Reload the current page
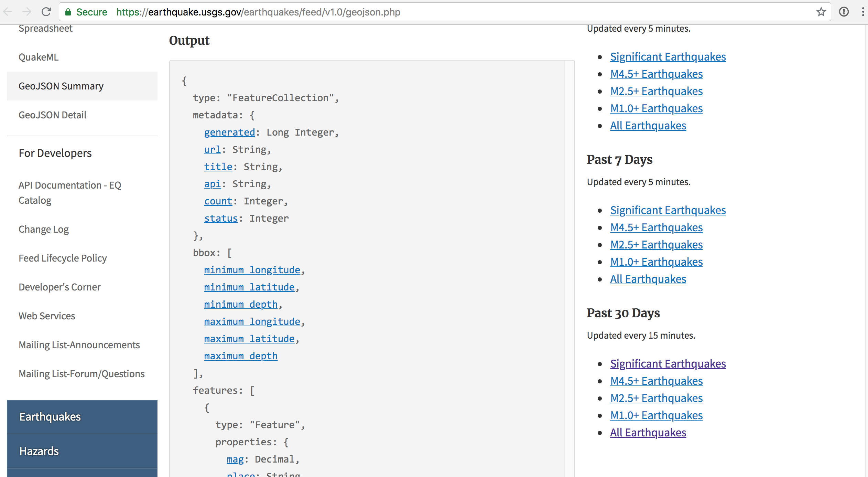Viewport: 868px width, 477px height. [x=46, y=12]
